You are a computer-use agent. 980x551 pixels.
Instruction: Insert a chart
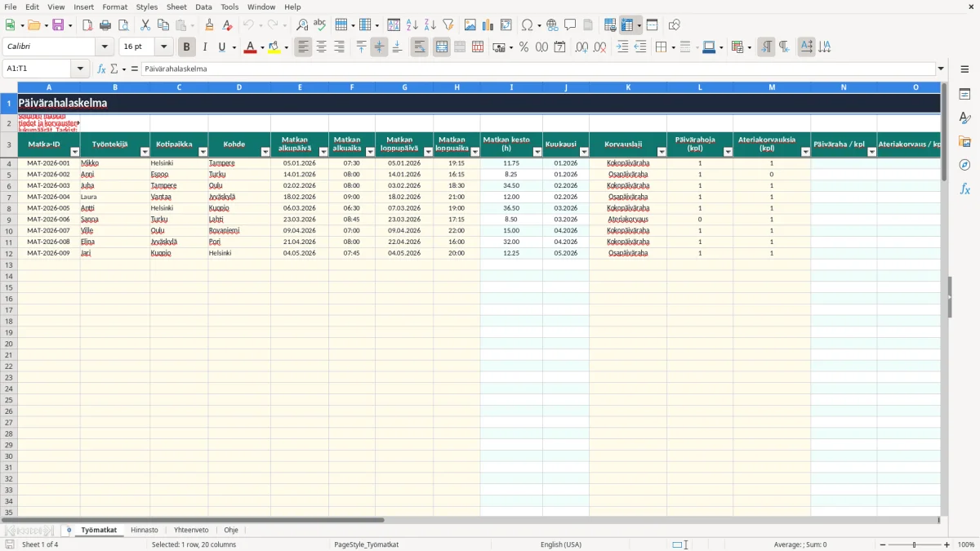488,24
